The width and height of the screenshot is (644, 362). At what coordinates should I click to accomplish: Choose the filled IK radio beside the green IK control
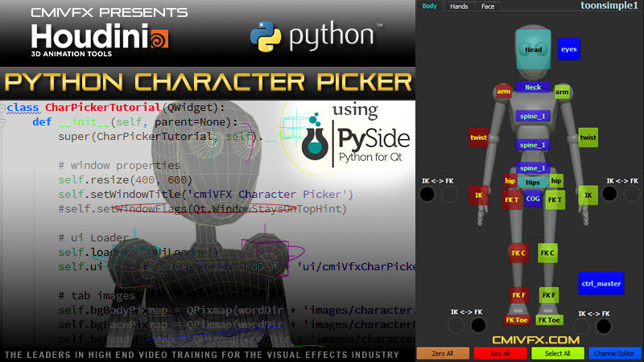609,194
